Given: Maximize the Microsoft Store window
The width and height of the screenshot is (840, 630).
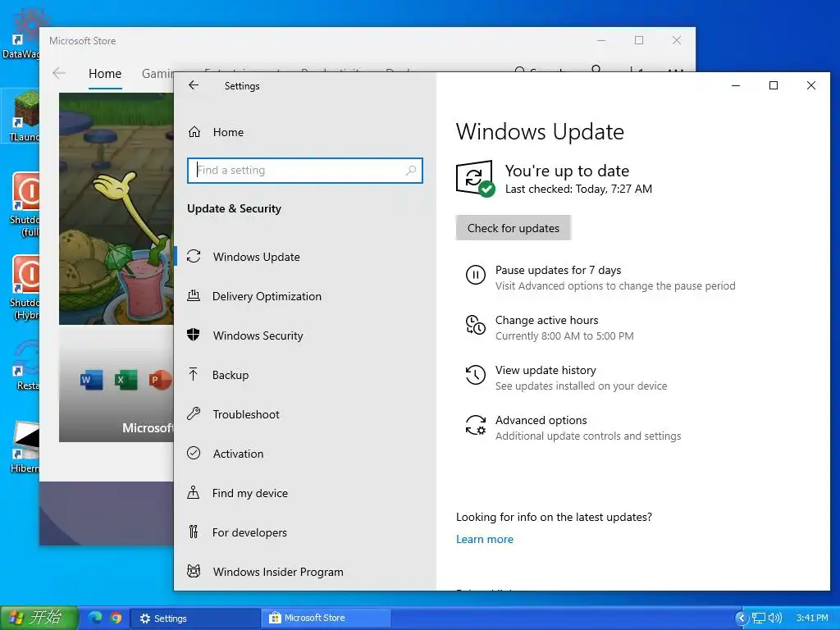Looking at the screenshot, I should pos(638,40).
